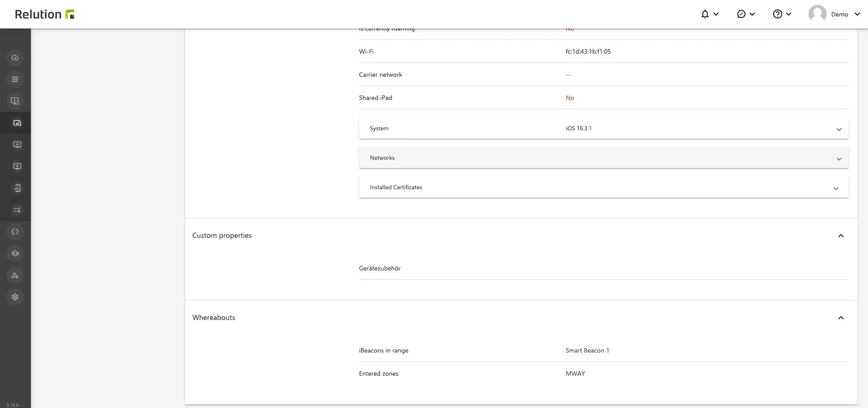The height and width of the screenshot is (408, 868).
Task: Click the Relution logo
Action: click(45, 14)
